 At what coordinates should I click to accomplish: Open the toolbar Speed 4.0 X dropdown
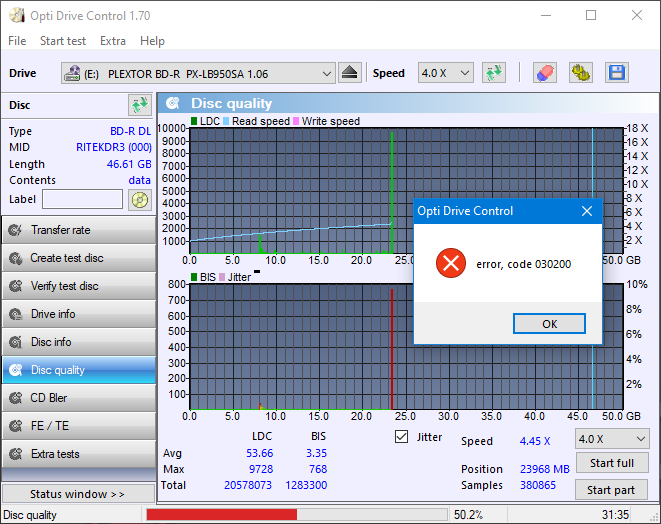[x=446, y=73]
